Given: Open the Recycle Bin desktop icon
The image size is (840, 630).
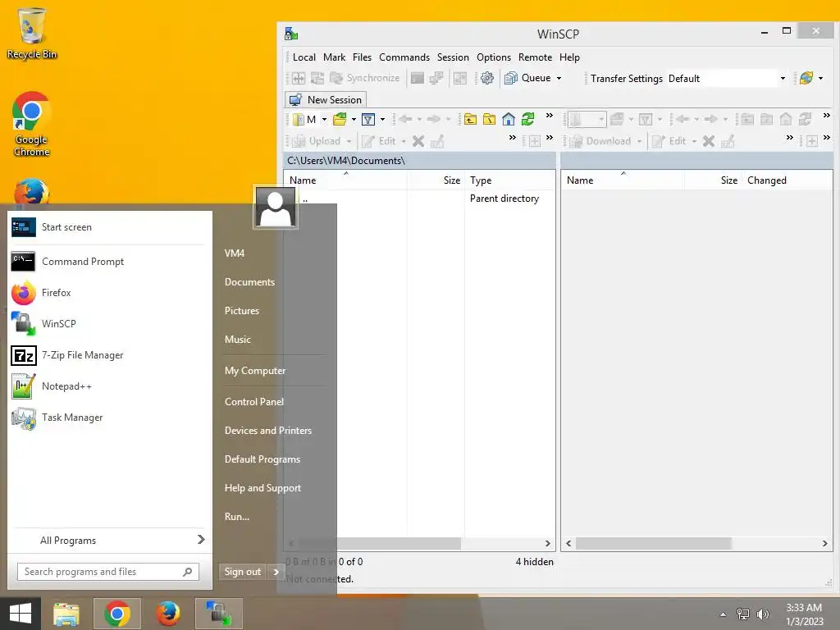Looking at the screenshot, I should 32,33.
